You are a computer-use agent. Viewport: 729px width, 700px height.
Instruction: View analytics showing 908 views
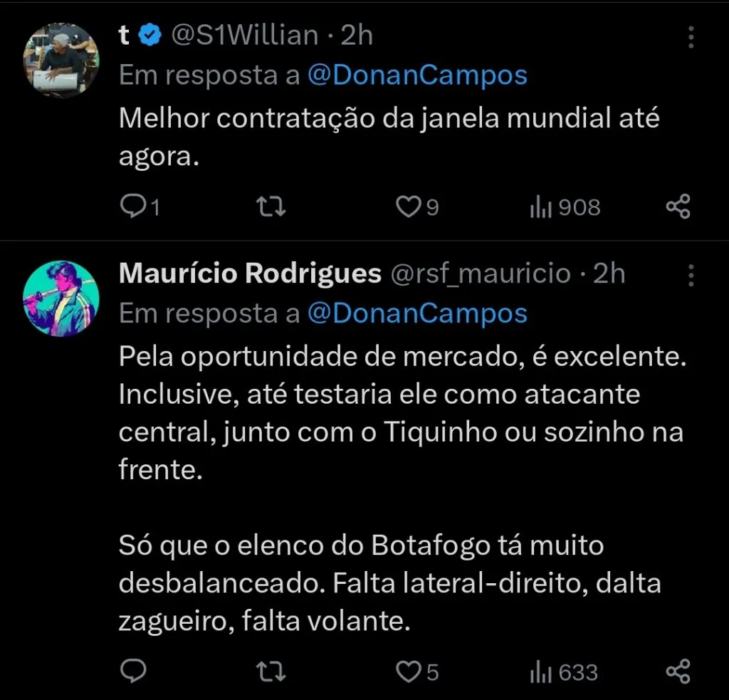pyautogui.click(x=562, y=207)
